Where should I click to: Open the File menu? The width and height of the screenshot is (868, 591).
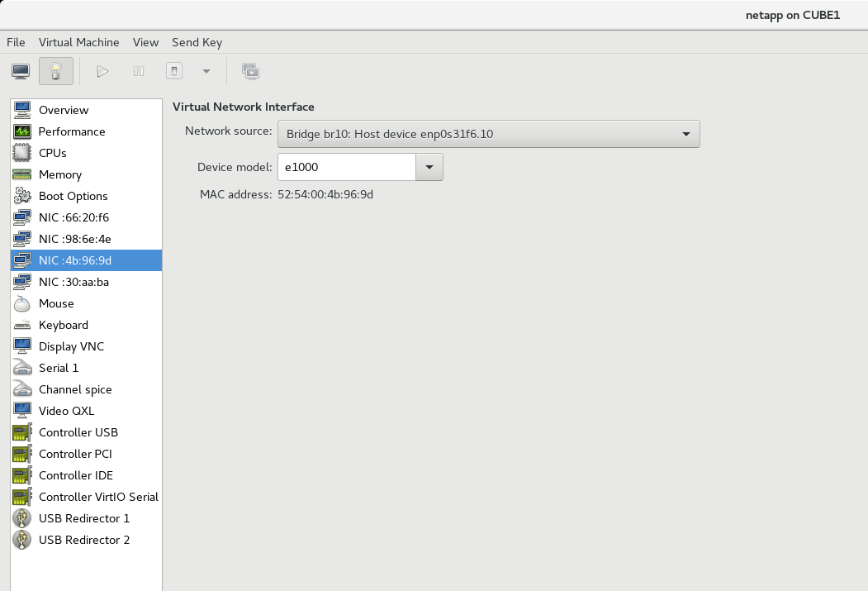15,42
